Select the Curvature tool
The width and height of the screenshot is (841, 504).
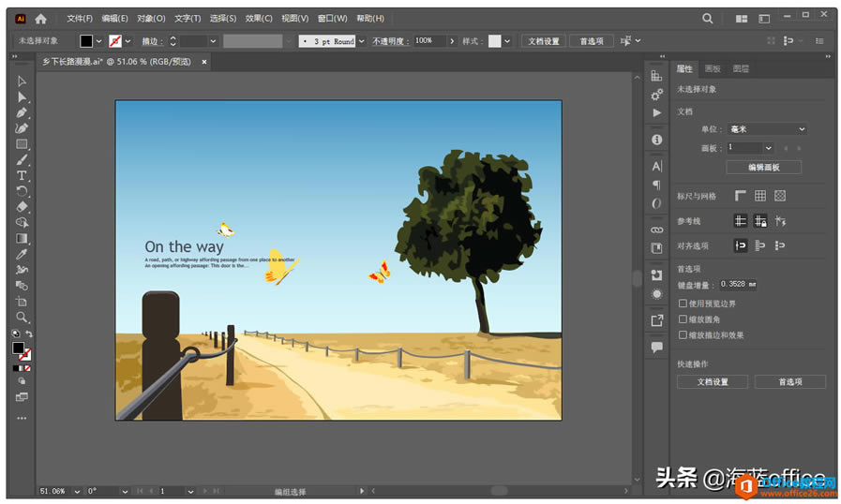[x=22, y=128]
